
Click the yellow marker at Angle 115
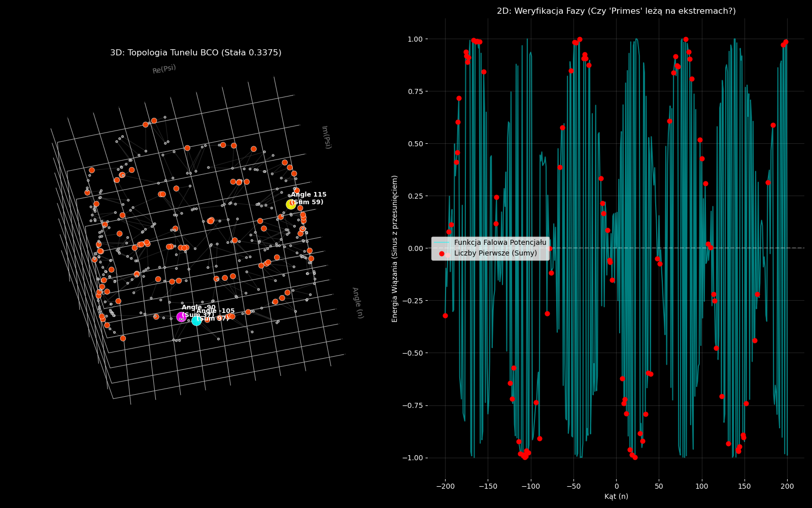point(291,204)
